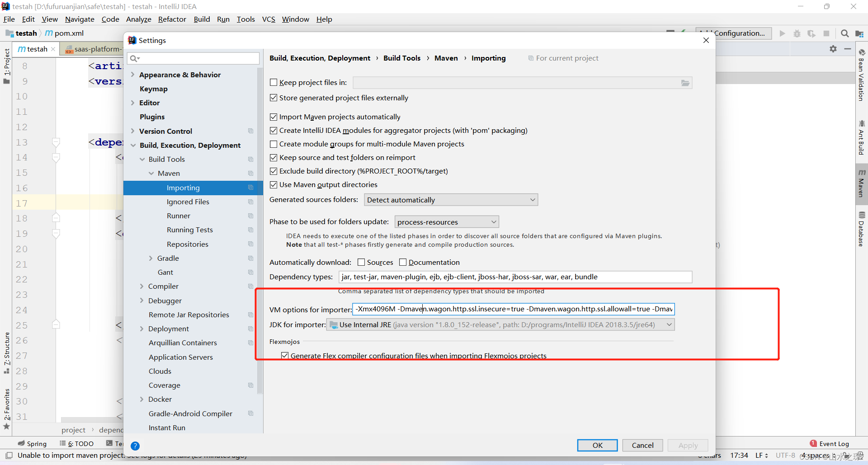Click folder browse icon for project files
The width and height of the screenshot is (868, 465).
pos(685,83)
